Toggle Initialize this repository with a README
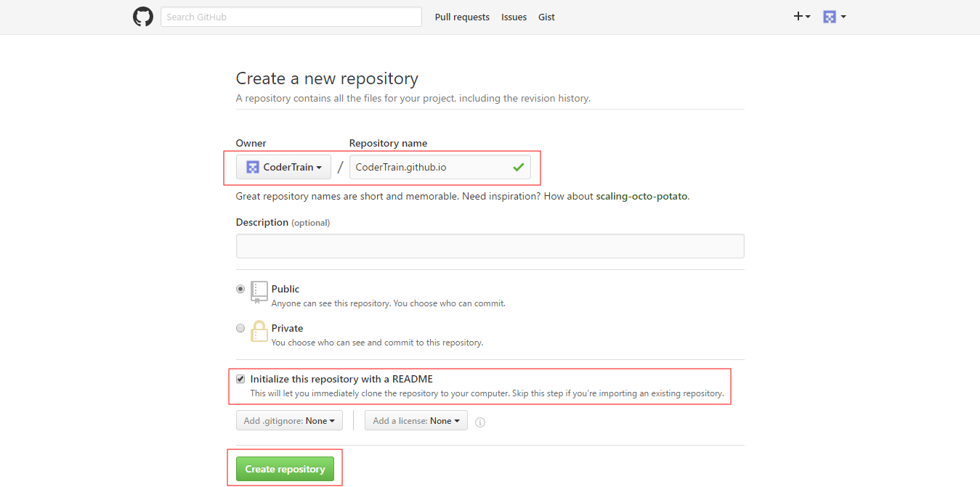This screenshot has width=980, height=487. (240, 379)
